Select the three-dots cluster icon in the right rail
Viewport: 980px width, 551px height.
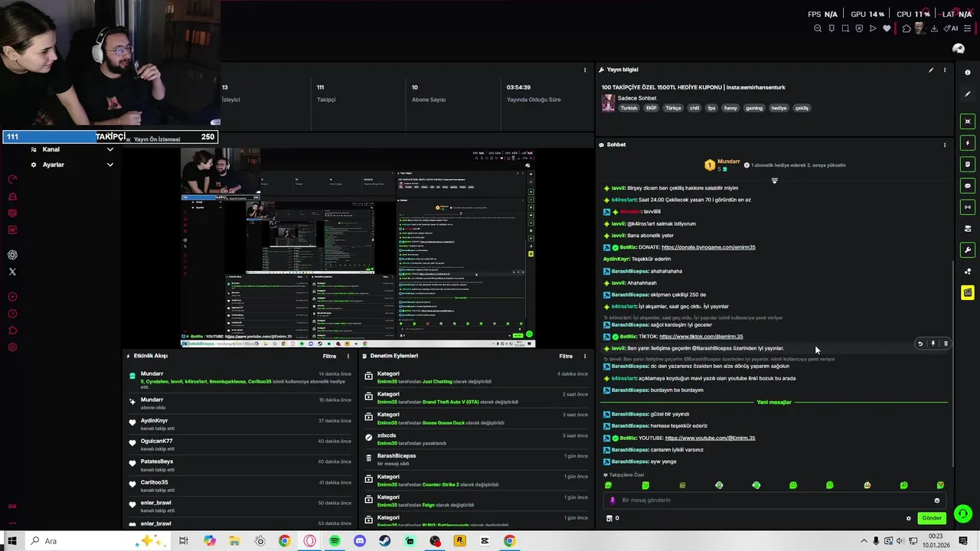pos(968,272)
